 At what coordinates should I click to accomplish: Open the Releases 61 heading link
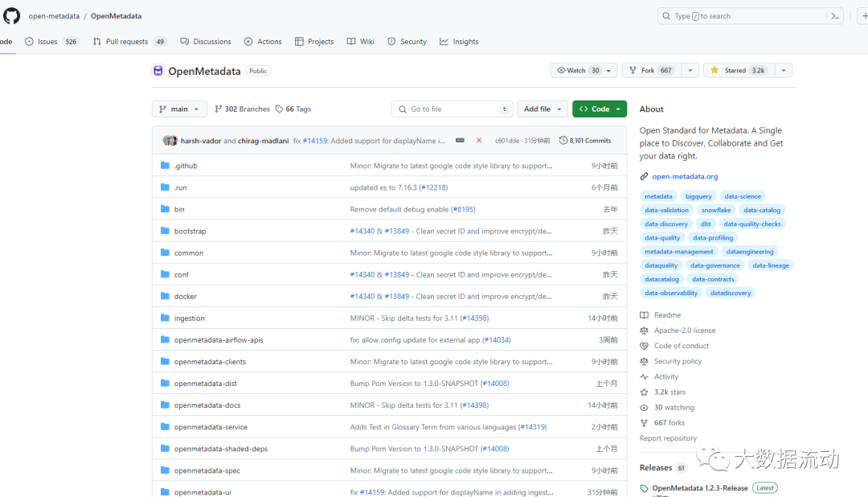[663, 467]
